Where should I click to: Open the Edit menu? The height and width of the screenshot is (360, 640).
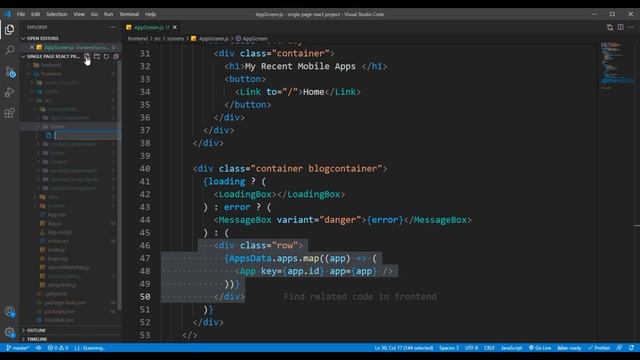[x=36, y=14]
